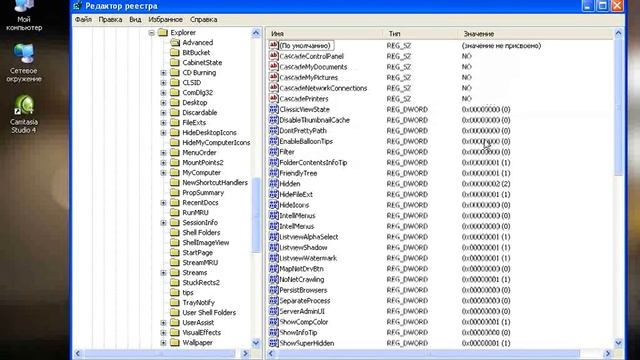Select the Advanced folder icon
Image resolution: width=640 pixels, height=360 pixels.
(x=175, y=42)
